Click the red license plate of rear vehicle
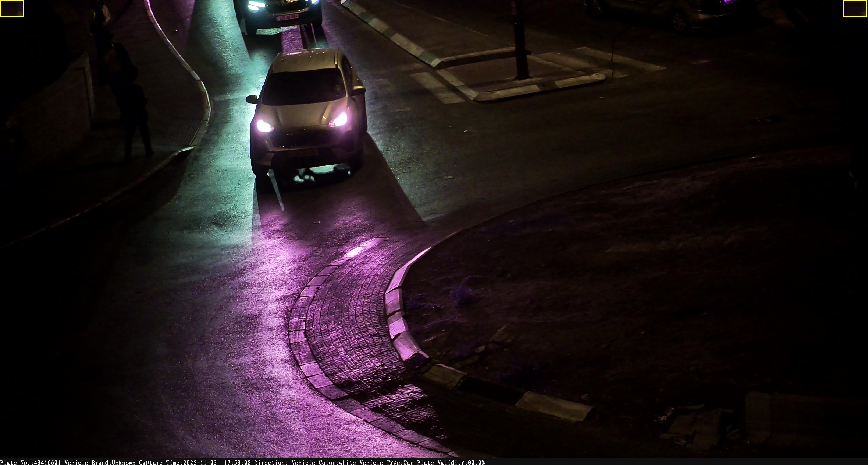 pos(287,17)
